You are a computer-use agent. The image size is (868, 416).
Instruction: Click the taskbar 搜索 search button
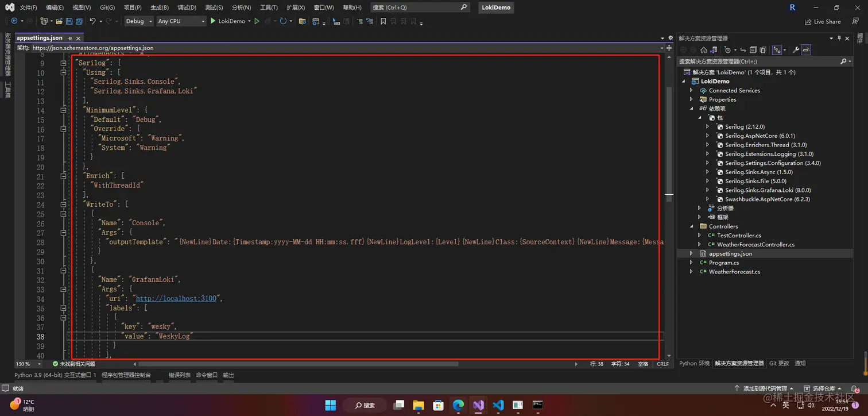(365, 405)
